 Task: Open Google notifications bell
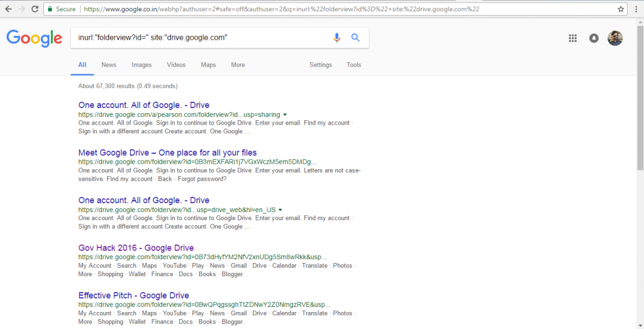pos(594,38)
